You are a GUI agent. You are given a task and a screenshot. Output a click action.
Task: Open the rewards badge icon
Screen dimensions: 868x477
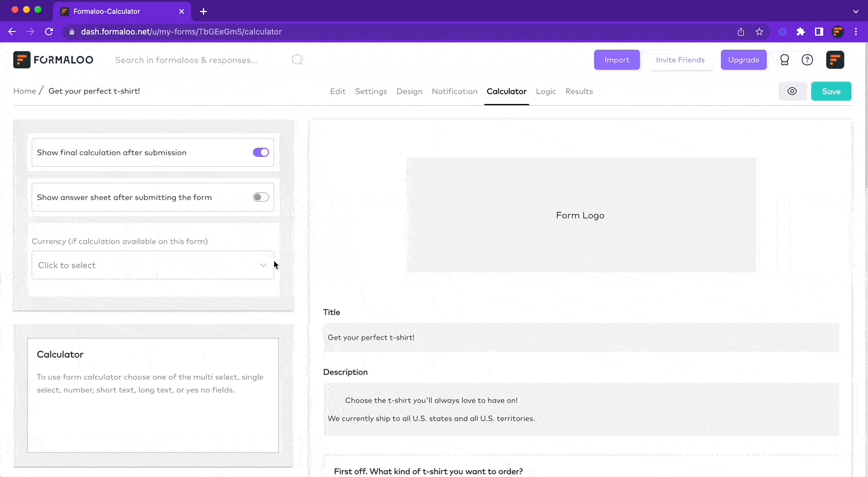pos(785,60)
